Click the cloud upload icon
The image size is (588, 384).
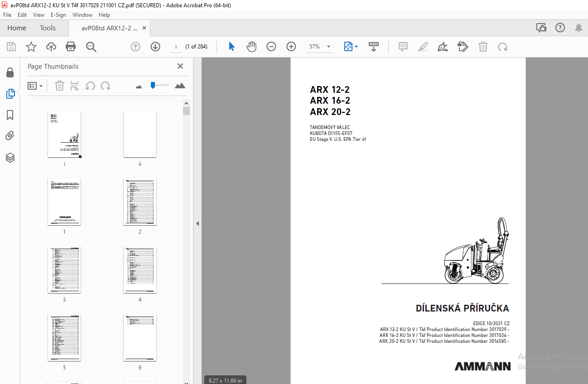51,47
